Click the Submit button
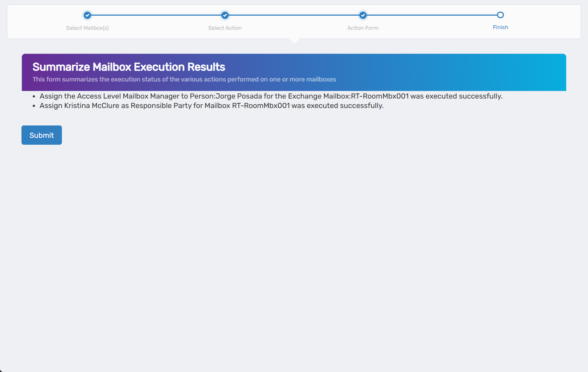The image size is (588, 372). coord(42,135)
